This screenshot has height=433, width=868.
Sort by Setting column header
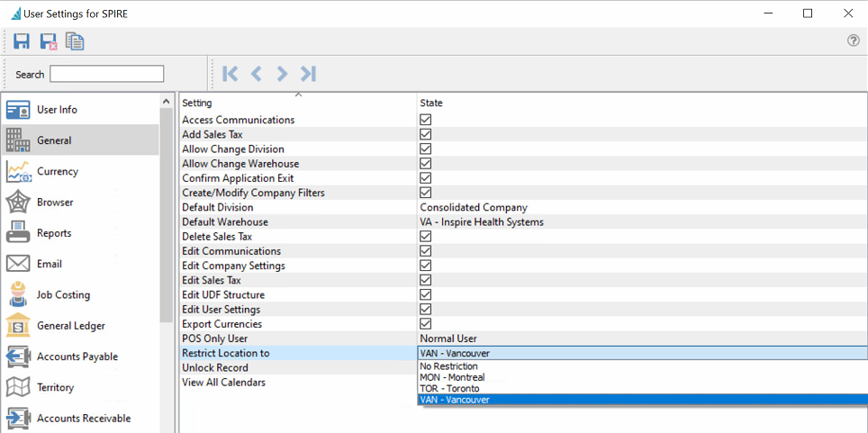(298, 103)
